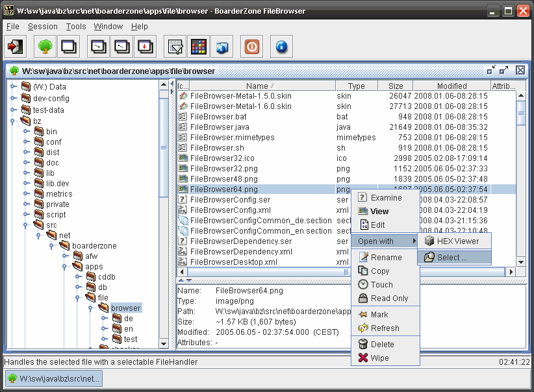Select the boarderzone folder in tree
This screenshot has height=392, width=534.
pos(94,246)
